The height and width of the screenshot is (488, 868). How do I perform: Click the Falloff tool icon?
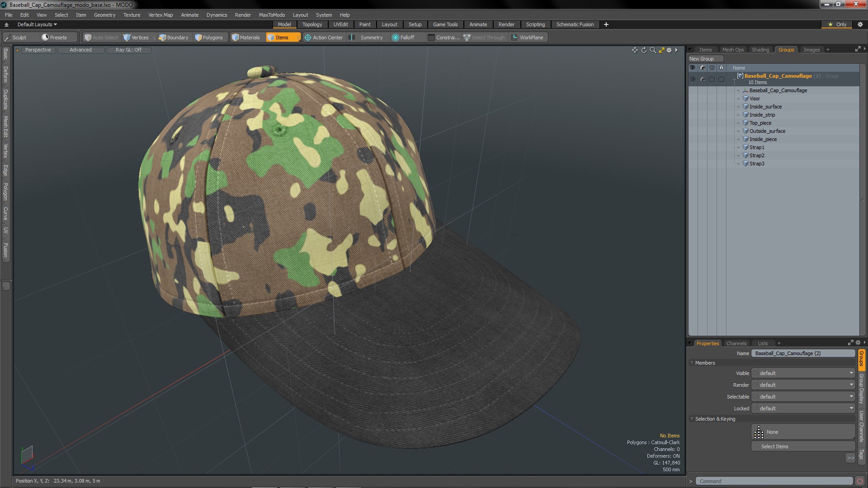pos(396,38)
